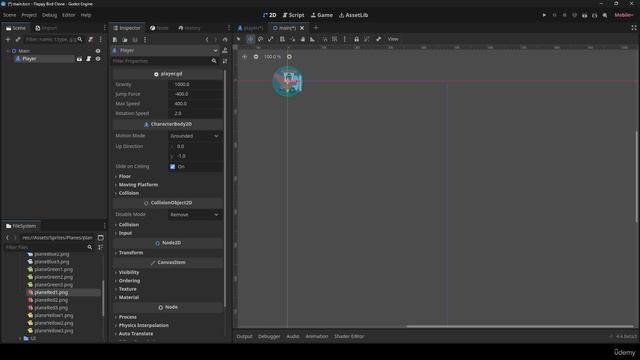Toggle the Slide on Ceiling checkbox

point(173,167)
